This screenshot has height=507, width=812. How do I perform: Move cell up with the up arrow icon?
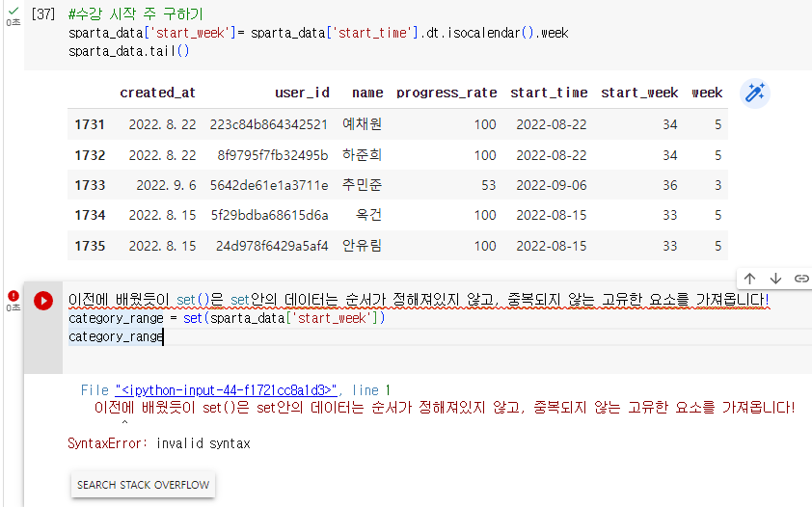(x=749, y=279)
